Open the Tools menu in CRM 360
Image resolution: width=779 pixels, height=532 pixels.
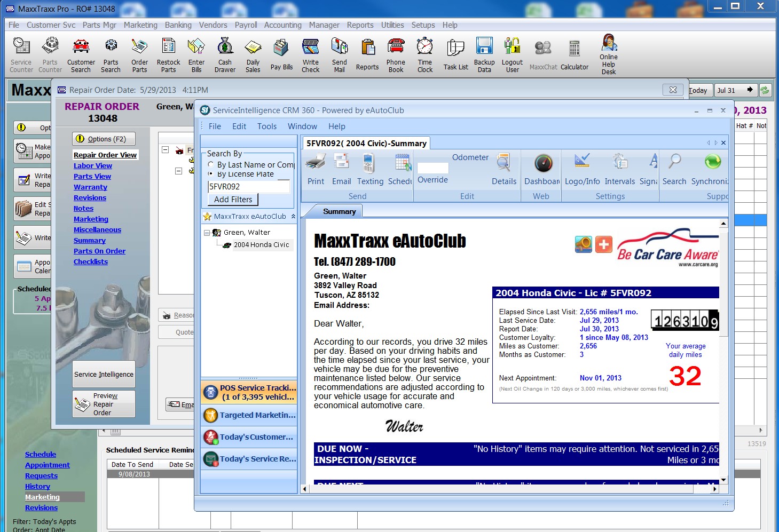point(267,126)
